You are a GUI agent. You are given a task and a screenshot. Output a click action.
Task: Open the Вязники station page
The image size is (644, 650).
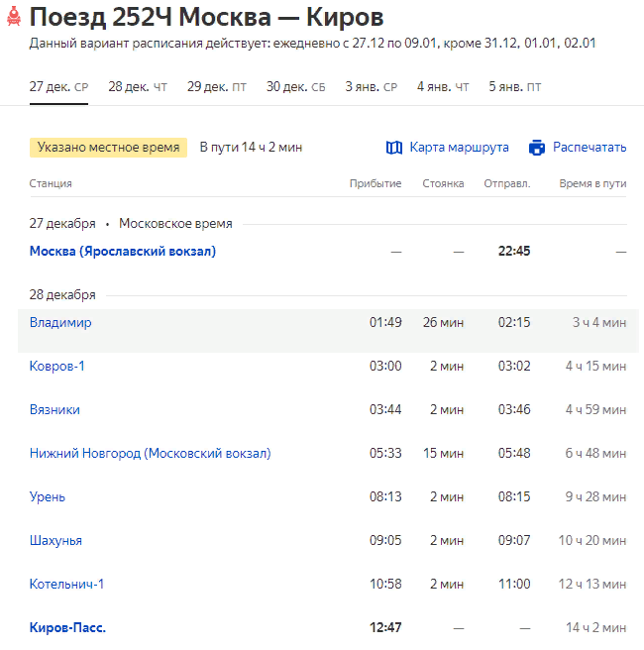coord(54,410)
